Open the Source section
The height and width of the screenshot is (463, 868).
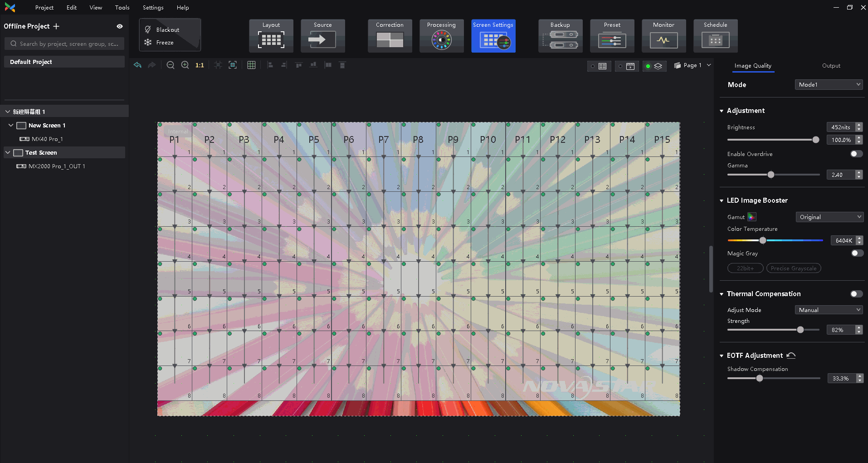tap(322, 36)
